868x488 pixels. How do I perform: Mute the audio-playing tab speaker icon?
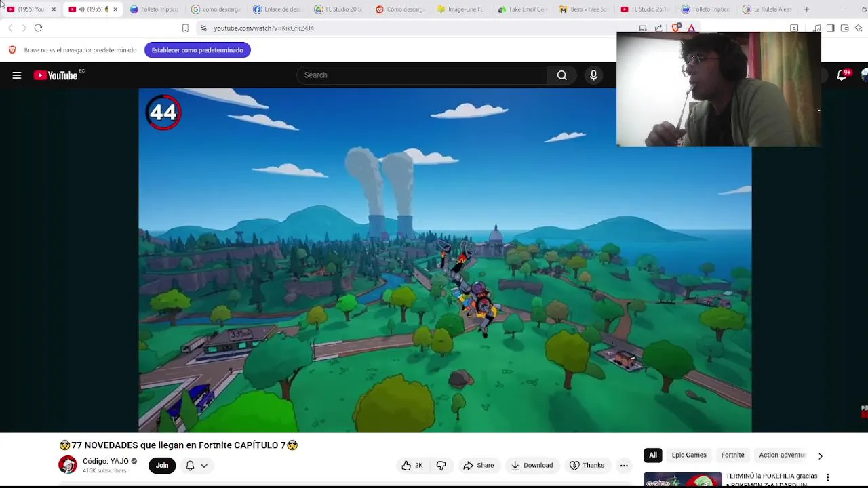(x=81, y=9)
